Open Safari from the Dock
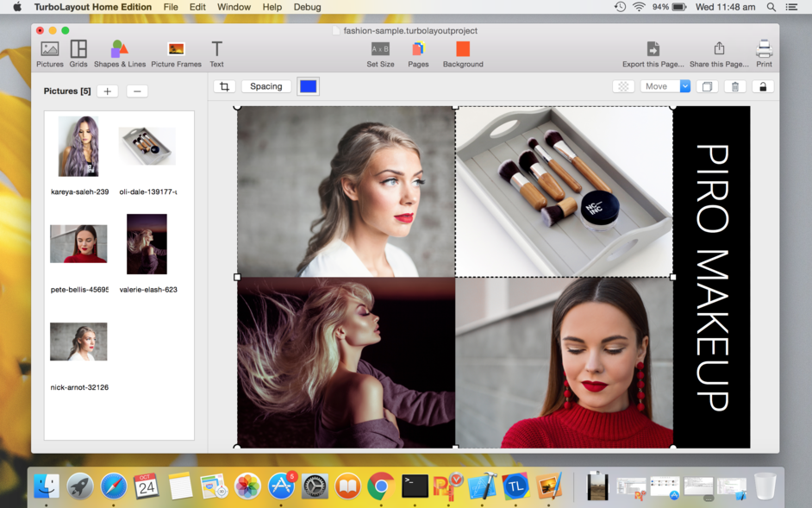 click(114, 486)
